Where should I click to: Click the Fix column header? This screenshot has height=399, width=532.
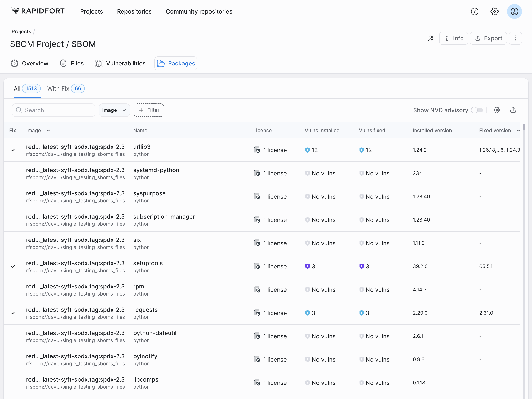click(x=12, y=130)
